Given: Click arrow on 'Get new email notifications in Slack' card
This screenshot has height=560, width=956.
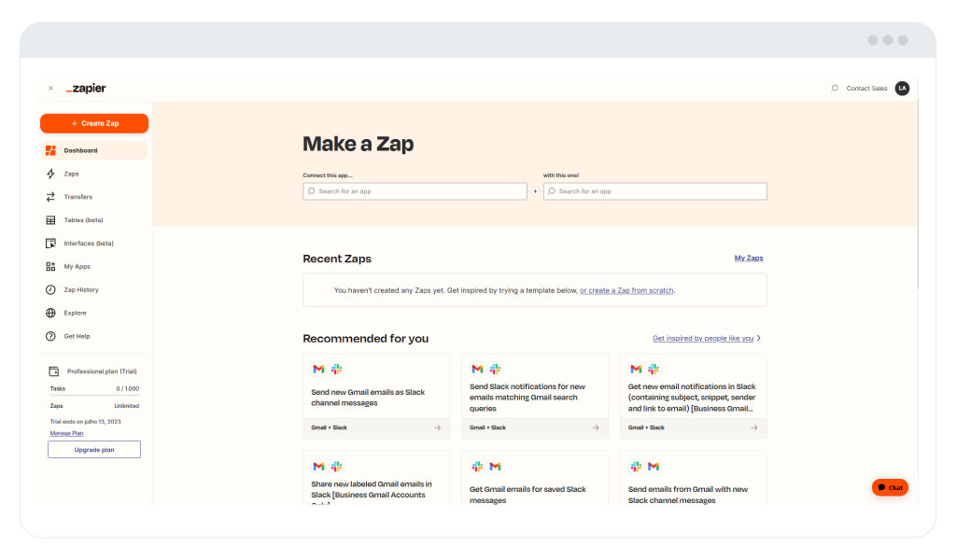Looking at the screenshot, I should [x=754, y=427].
